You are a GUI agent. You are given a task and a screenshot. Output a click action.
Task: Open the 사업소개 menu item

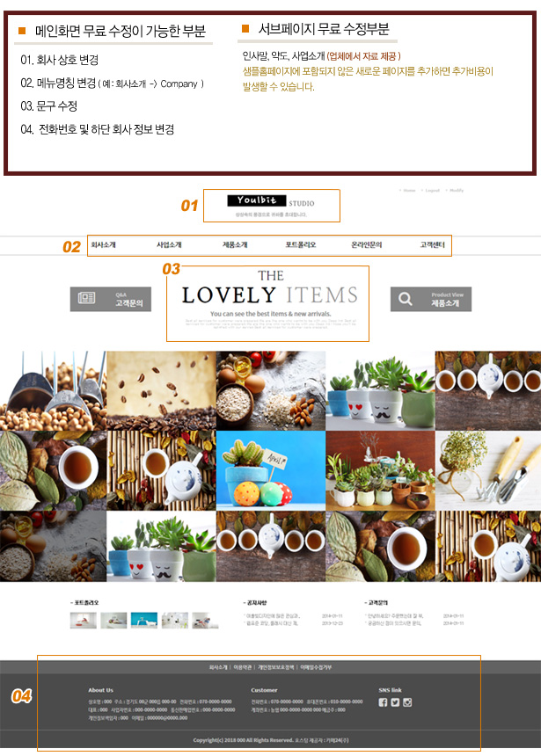[169, 245]
